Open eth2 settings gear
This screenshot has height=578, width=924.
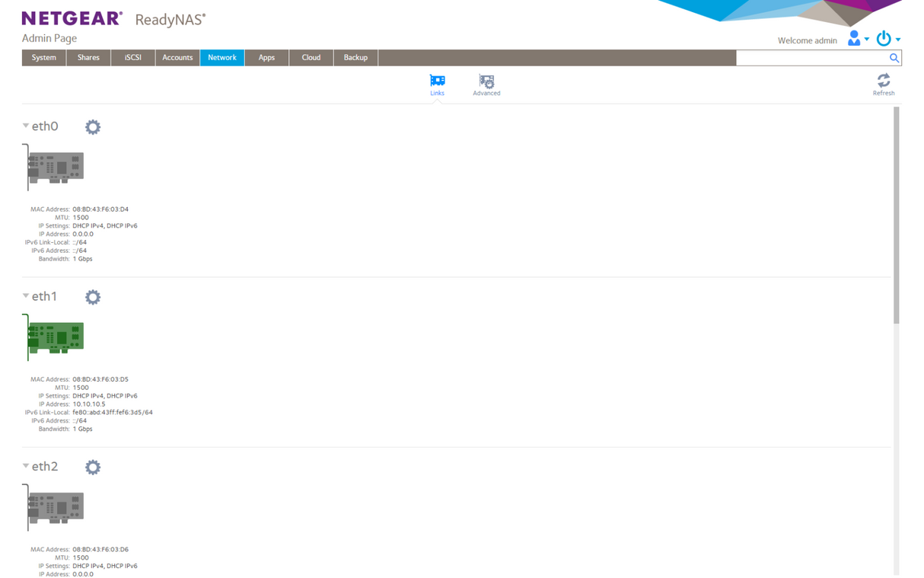point(93,467)
